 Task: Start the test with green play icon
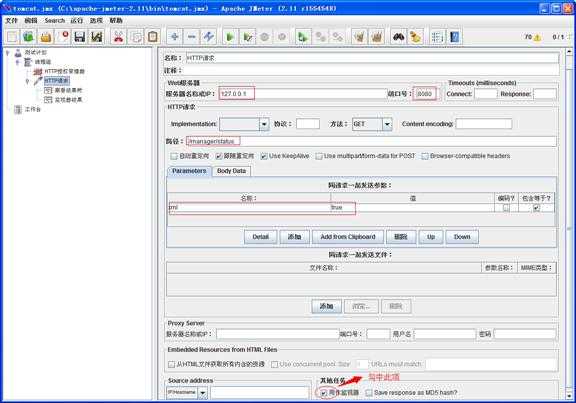coord(230,37)
